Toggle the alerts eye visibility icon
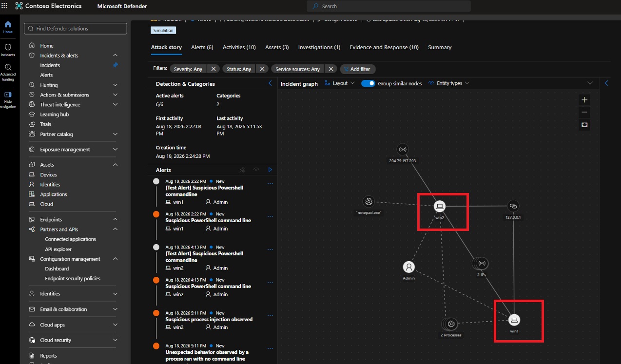The height and width of the screenshot is (364, 621). pos(256,170)
